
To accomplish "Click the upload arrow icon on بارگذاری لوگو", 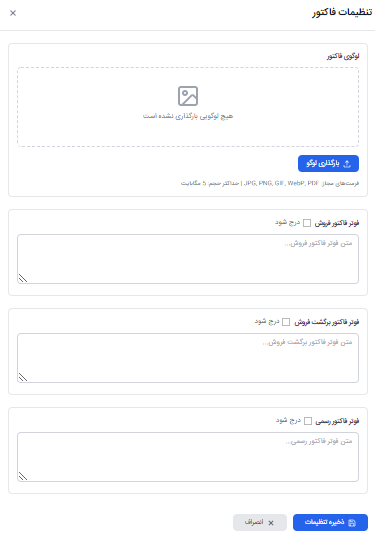I will coord(347,164).
